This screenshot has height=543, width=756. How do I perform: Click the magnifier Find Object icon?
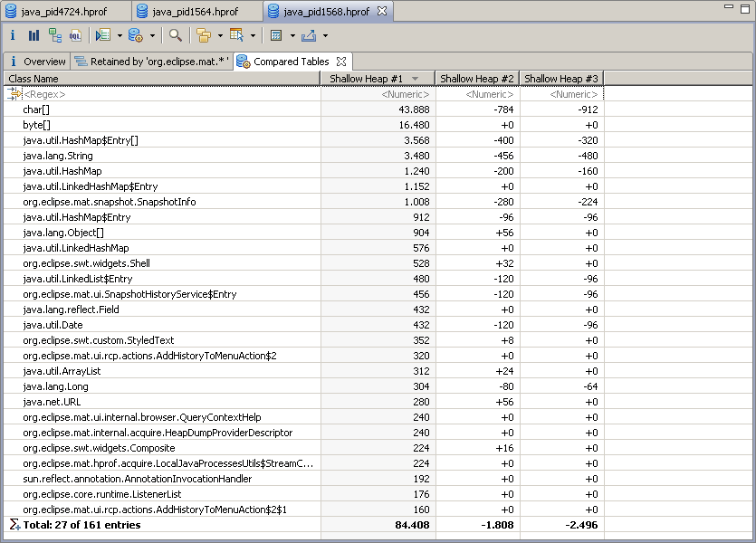[x=176, y=35]
